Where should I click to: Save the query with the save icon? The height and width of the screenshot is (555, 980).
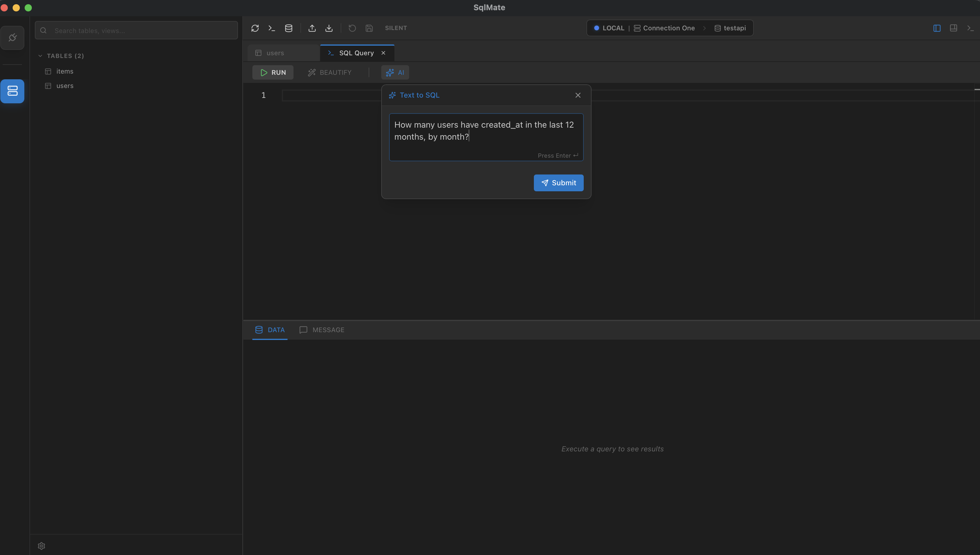click(x=369, y=28)
